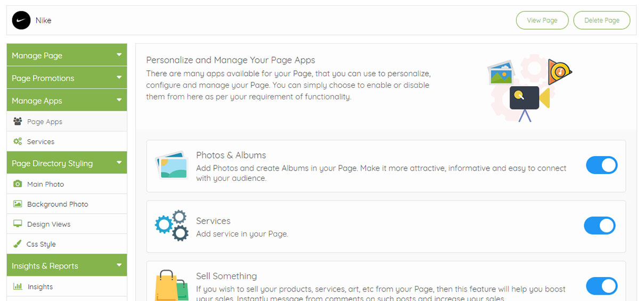The width and height of the screenshot is (644, 301).
Task: Click the Sell Something shopping bags image
Action: (171, 286)
